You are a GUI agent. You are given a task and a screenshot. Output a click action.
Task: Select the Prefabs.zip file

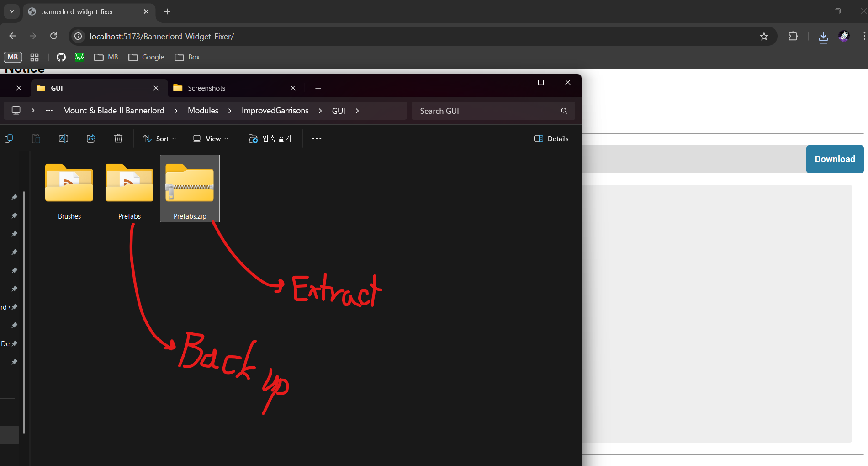tap(190, 188)
